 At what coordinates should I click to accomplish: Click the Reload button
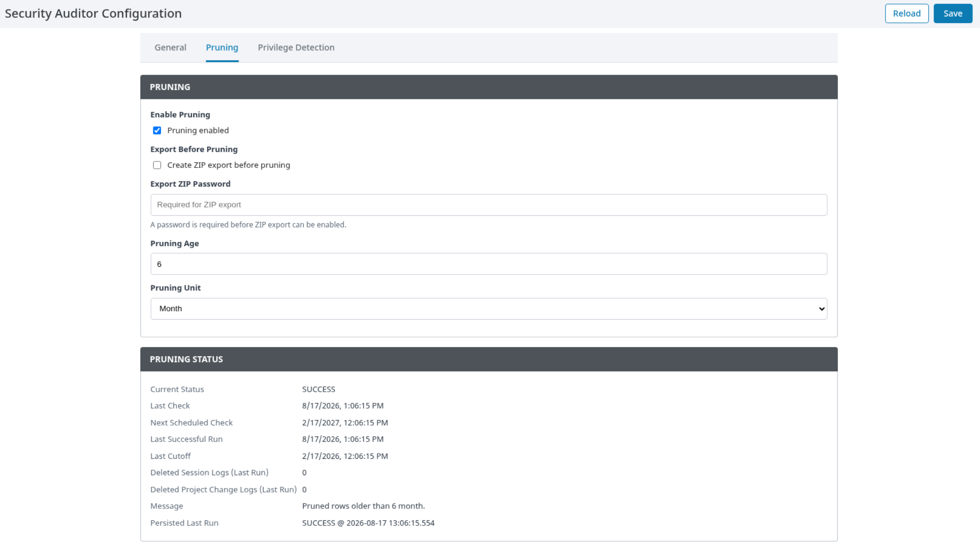pyautogui.click(x=906, y=14)
